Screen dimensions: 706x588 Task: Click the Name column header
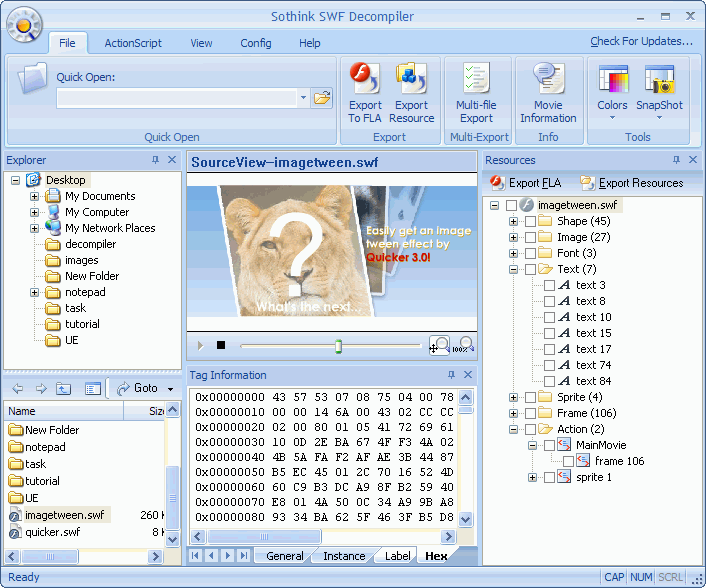pos(63,411)
